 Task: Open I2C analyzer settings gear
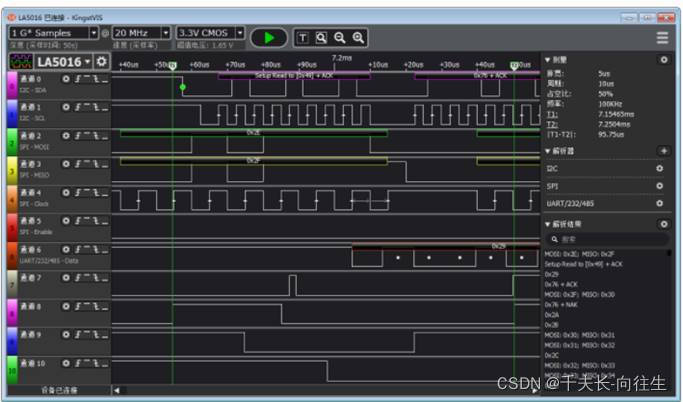[660, 168]
